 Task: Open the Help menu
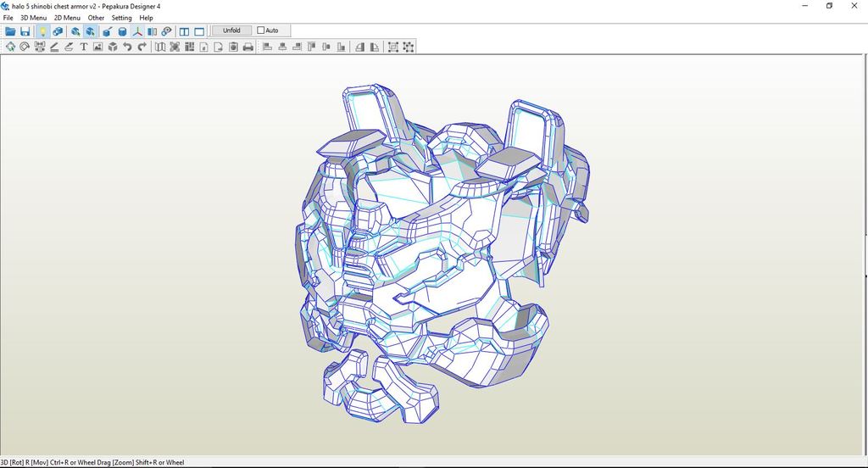coord(146,18)
